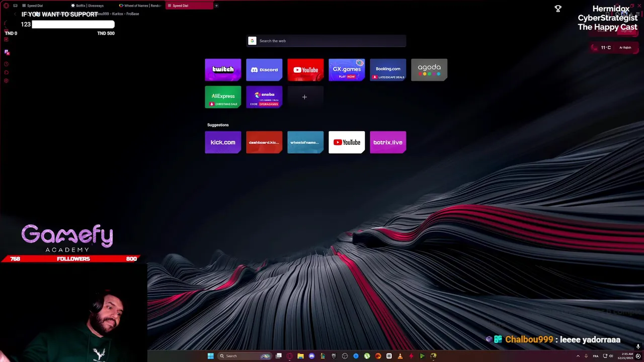Open YouTube tile in top speed dial row
The width and height of the screenshot is (644, 362).
click(305, 70)
